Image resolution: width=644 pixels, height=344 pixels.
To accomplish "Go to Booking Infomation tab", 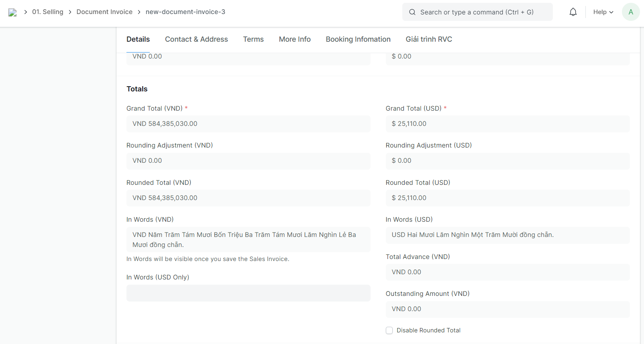I will coord(358,39).
